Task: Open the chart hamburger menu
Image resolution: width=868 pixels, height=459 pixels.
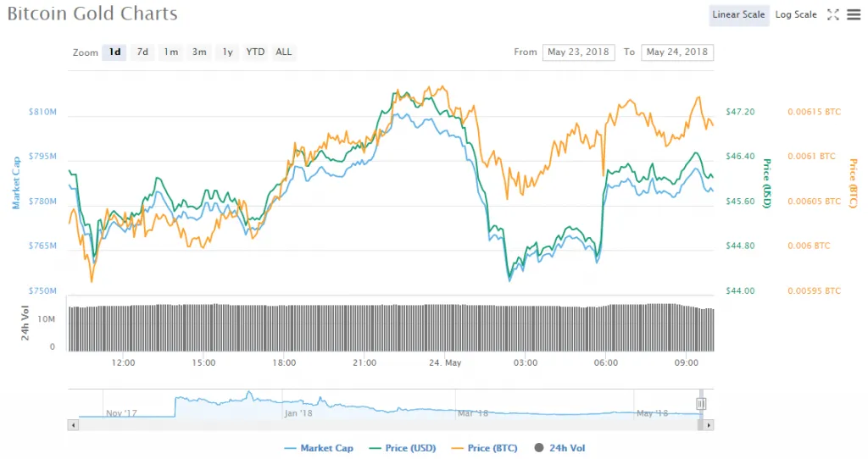Action: (x=854, y=15)
